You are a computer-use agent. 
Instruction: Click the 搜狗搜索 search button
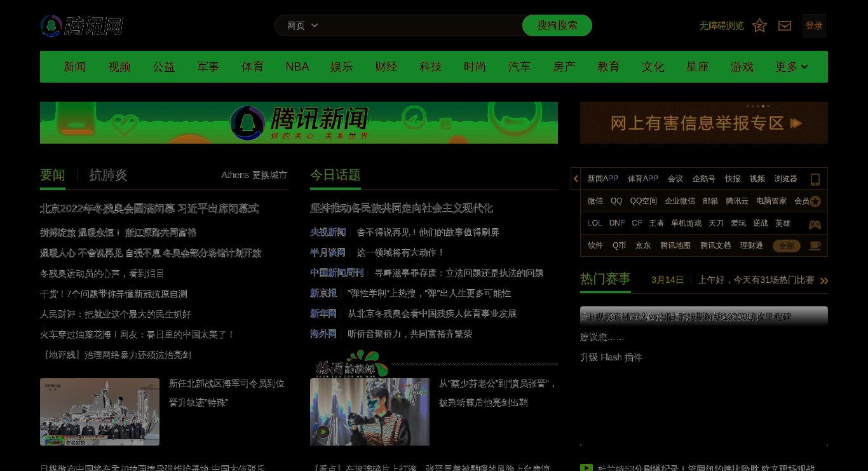point(557,25)
